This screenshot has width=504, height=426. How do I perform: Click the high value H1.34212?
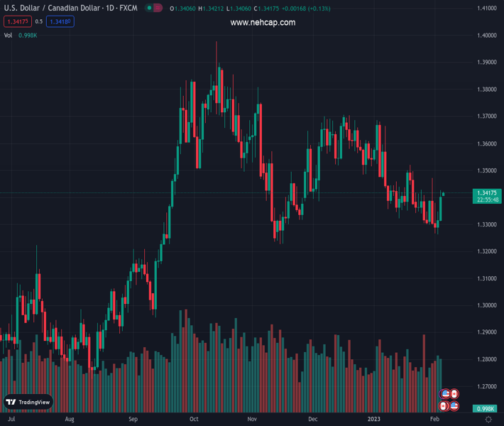[x=211, y=9]
